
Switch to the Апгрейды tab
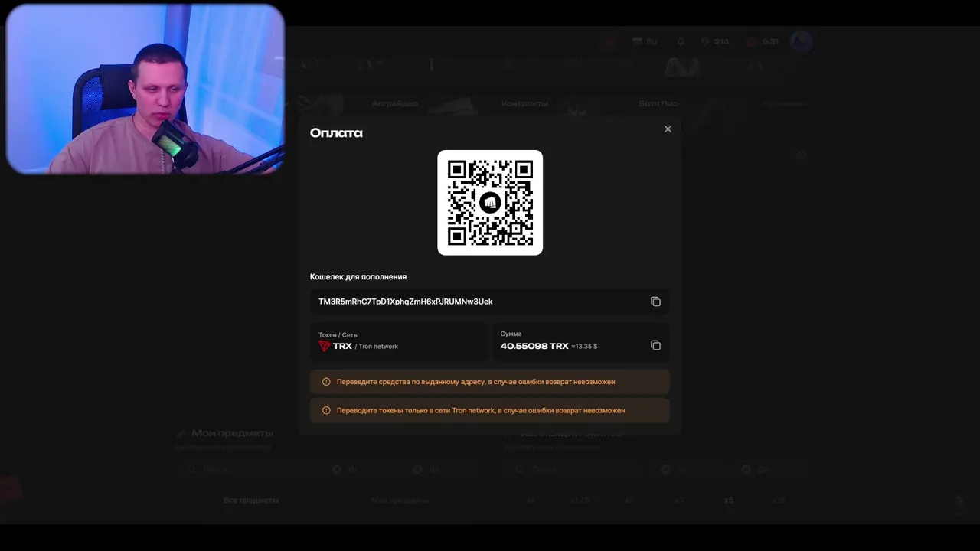coord(395,103)
